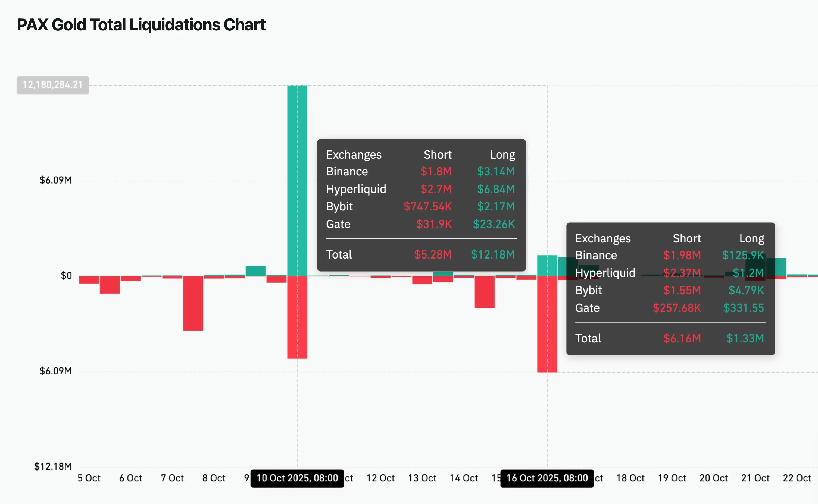Click the long red bar at 16 Oct
The height and width of the screenshot is (504, 818).
point(547,323)
